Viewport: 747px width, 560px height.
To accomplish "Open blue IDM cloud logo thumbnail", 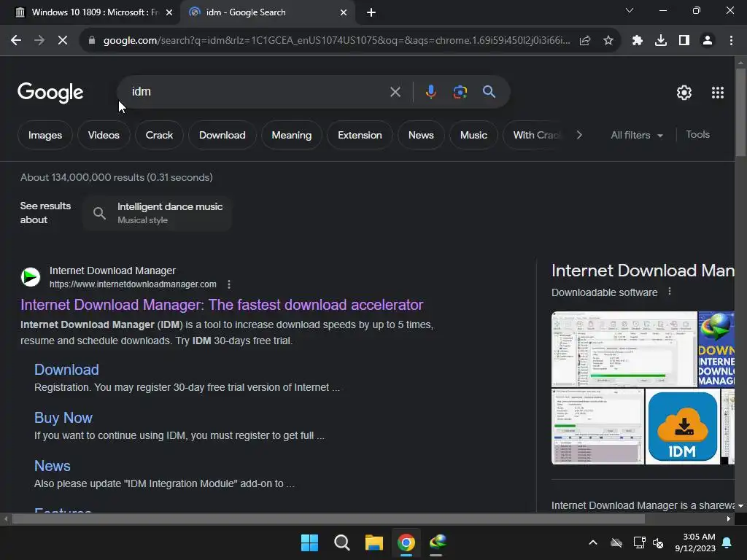I will [682, 426].
